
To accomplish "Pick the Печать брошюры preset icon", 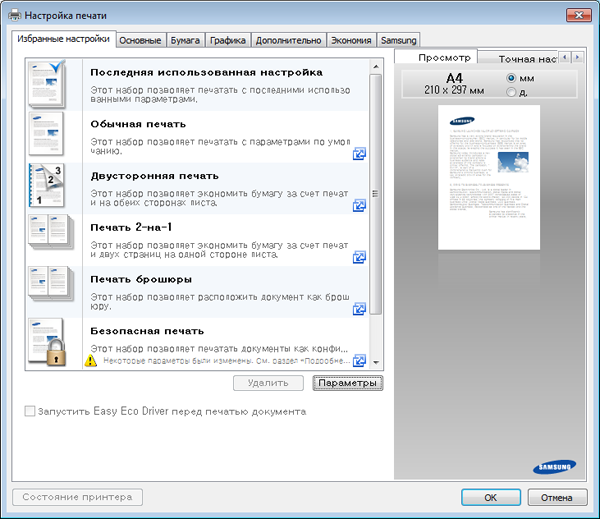I will 46,289.
